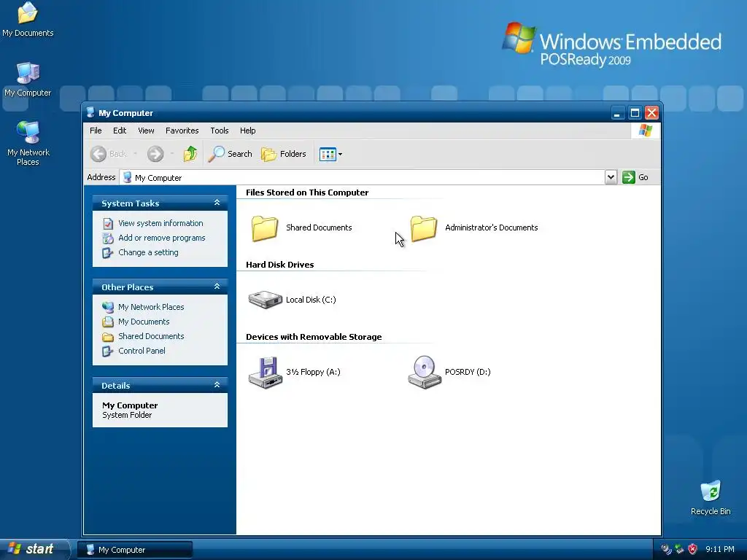Click the My Computer title bar icon
Viewport: 747px width, 560px height.
90,113
